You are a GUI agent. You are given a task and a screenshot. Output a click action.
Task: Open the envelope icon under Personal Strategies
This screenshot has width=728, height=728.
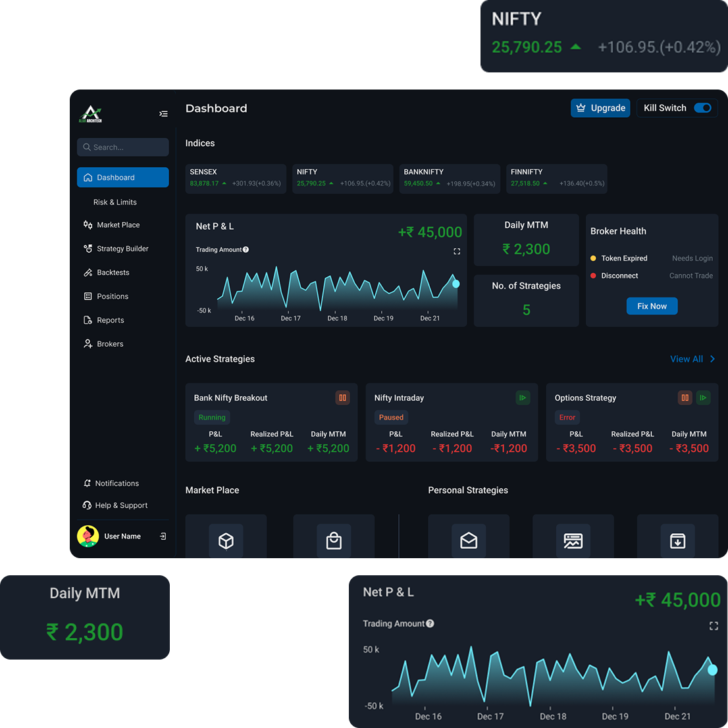point(469,540)
